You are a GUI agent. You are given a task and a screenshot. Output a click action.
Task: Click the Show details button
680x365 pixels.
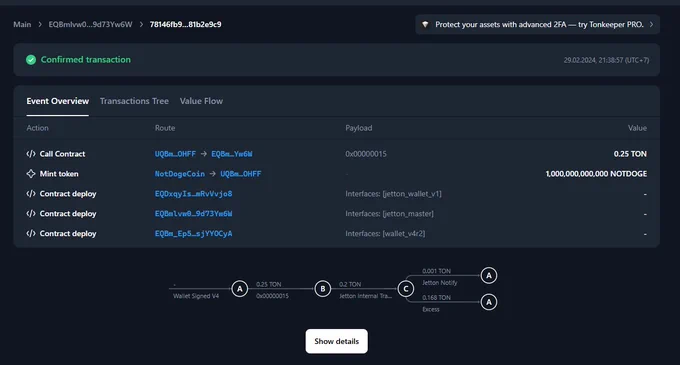coord(337,342)
